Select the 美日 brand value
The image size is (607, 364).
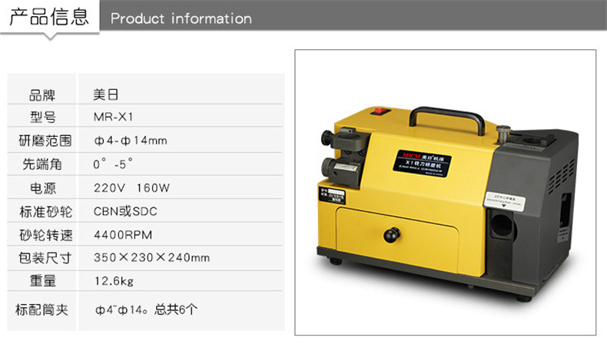[x=105, y=94]
